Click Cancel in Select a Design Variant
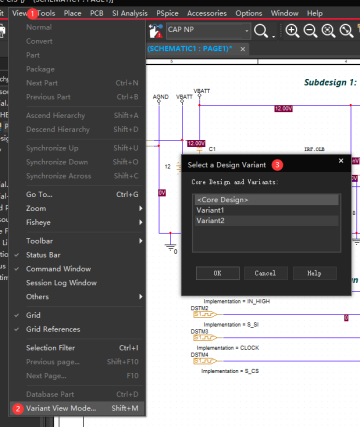Image resolution: width=360 pixels, height=428 pixels. (266, 273)
